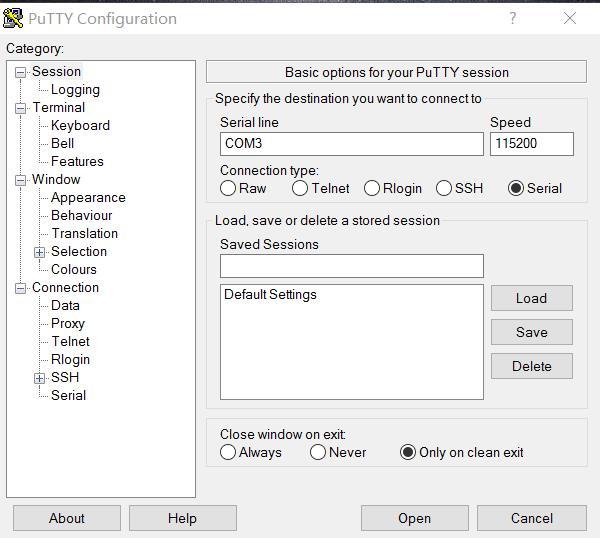Image resolution: width=600 pixels, height=538 pixels.
Task: Click the Serial line field with COM3
Action: [352, 144]
